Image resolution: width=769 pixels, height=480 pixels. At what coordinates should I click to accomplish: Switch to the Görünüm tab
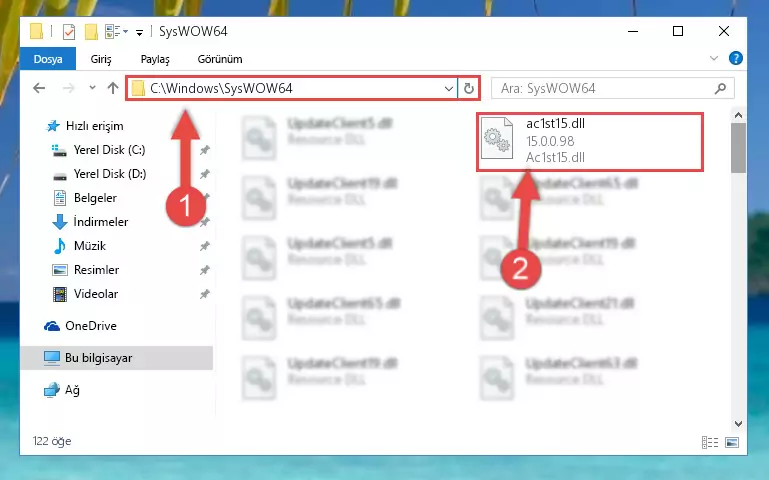220,59
